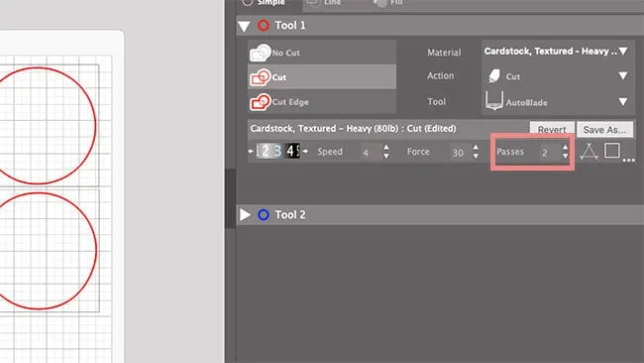The width and height of the screenshot is (644, 363).
Task: Click the red Tool 1 circle icon
Action: point(264,26)
